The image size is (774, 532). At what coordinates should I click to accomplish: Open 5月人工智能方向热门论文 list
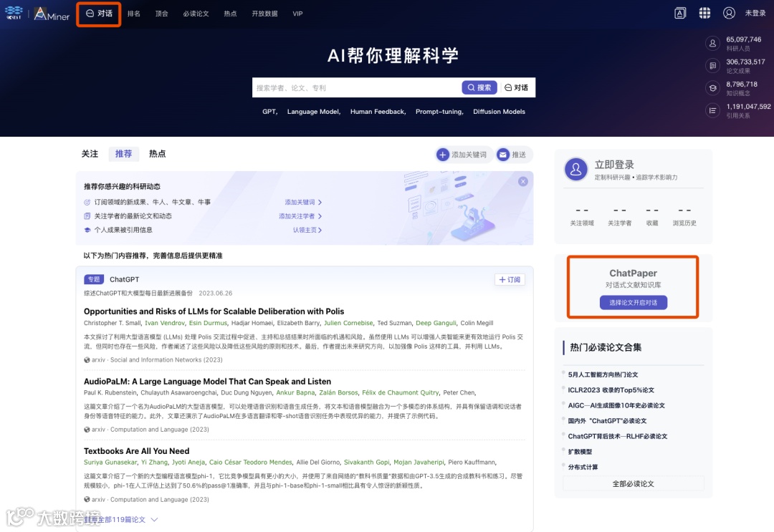point(603,374)
